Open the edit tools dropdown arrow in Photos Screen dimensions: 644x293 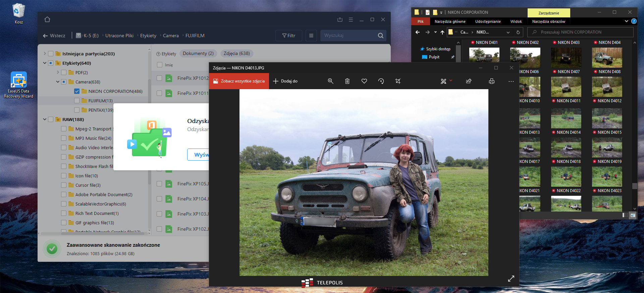(x=451, y=80)
